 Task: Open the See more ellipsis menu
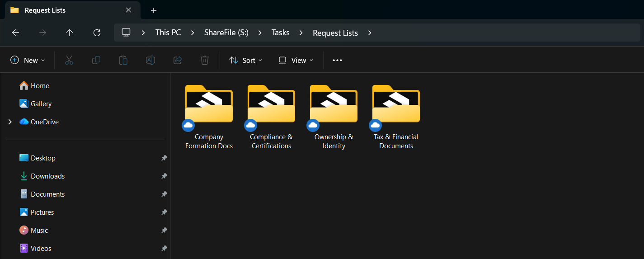pos(337,60)
